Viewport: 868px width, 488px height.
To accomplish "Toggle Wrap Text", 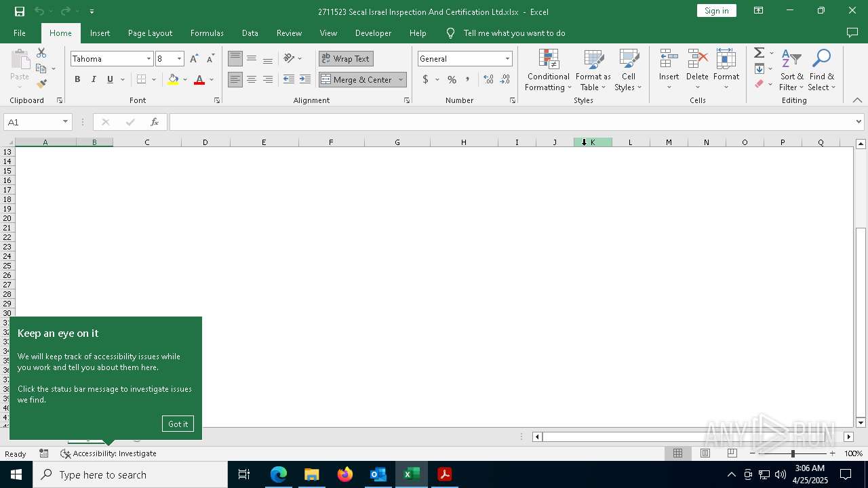I will click(346, 58).
